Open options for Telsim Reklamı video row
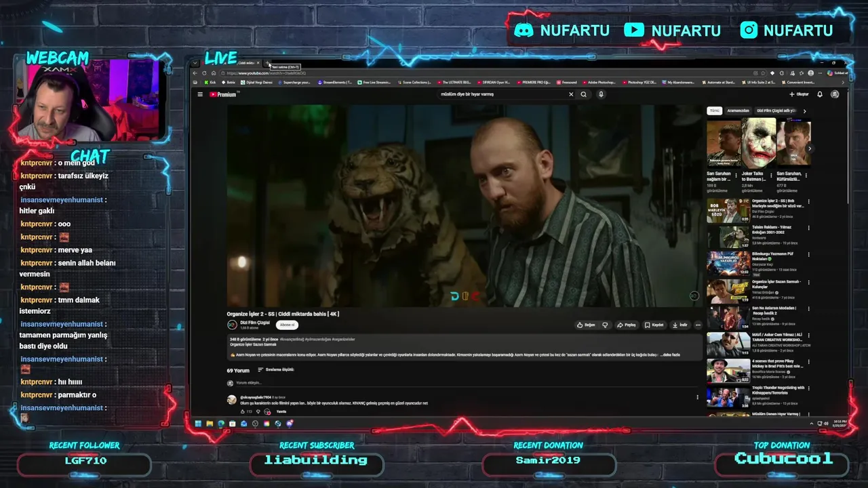 [x=808, y=228]
